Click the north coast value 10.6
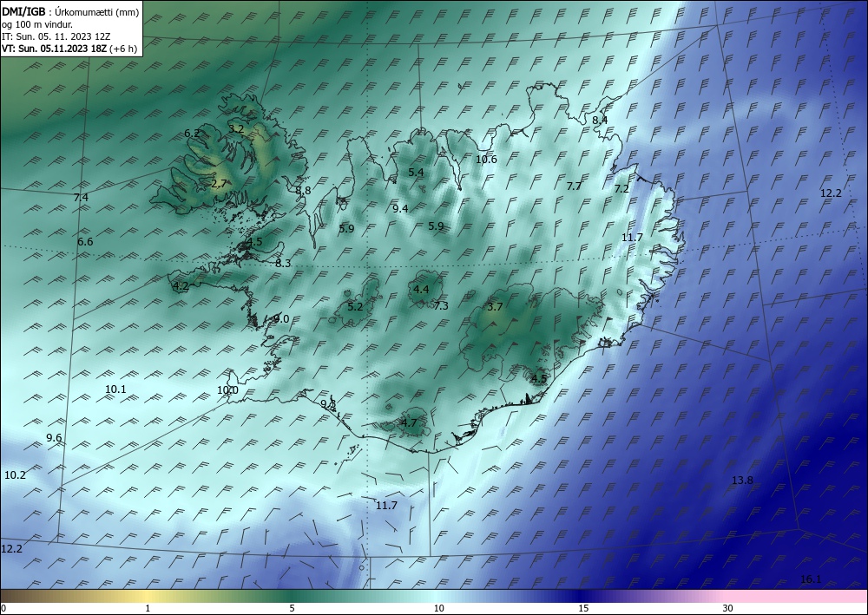 click(487, 160)
